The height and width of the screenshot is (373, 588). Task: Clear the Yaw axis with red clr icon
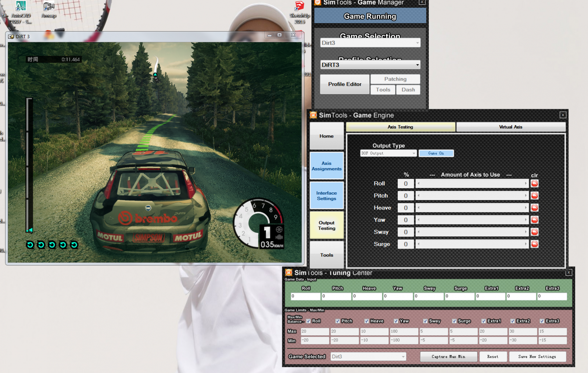[534, 220]
